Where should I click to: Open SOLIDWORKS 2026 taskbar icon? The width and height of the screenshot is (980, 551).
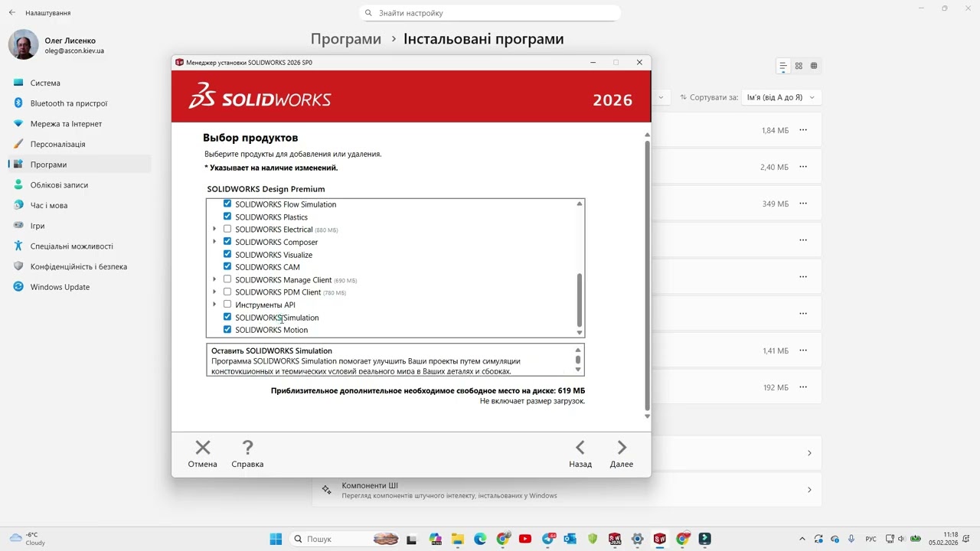pos(615,539)
